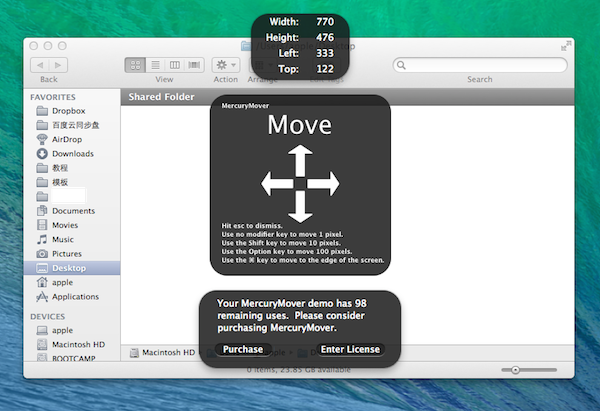The image size is (600, 411).
Task: Select AirDrop in Favorites sidebar
Action: [x=72, y=139]
